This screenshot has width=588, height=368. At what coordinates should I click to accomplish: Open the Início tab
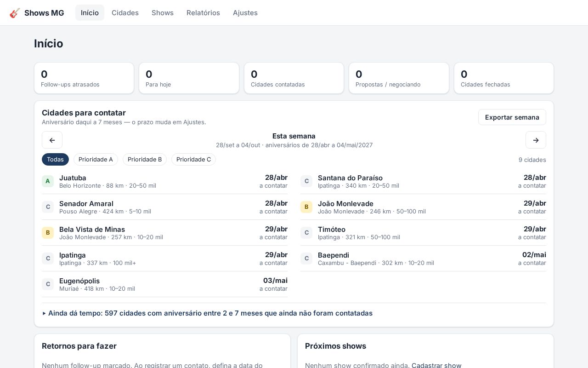pyautogui.click(x=90, y=13)
